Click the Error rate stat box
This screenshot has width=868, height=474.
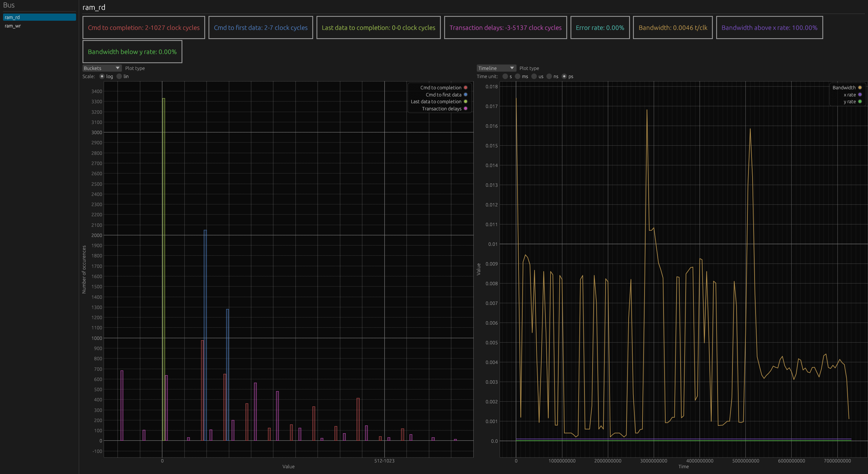tap(600, 28)
